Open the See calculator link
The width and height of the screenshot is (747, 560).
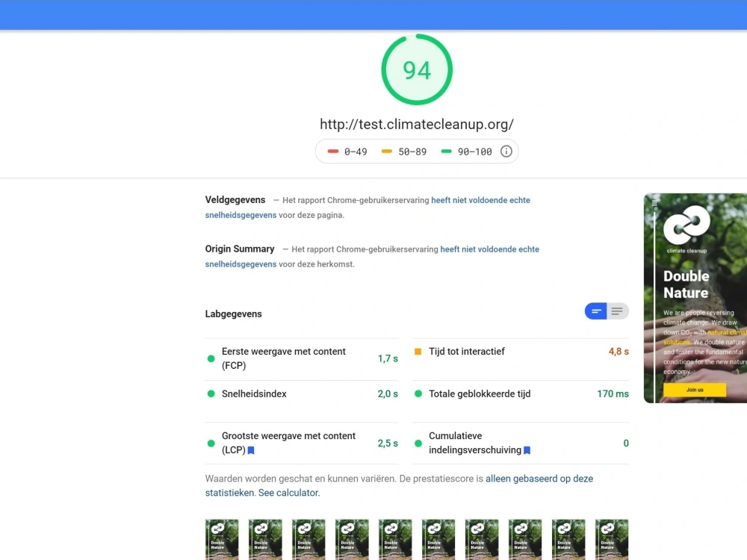coord(288,493)
